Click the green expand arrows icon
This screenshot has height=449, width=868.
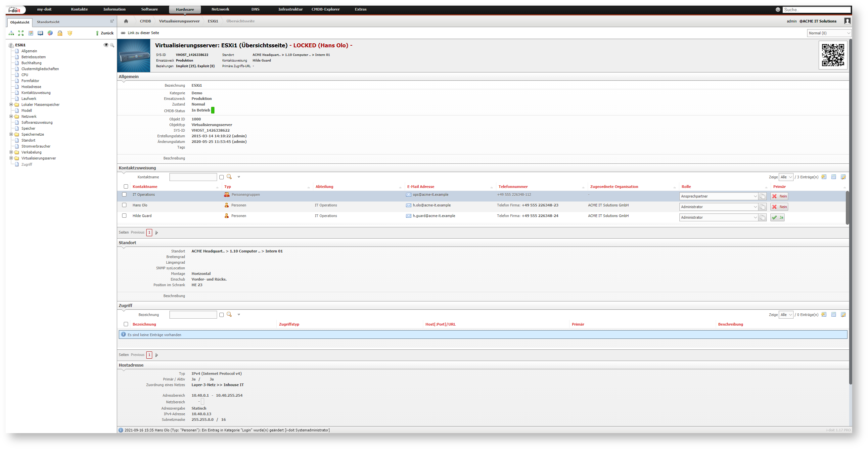tap(21, 33)
